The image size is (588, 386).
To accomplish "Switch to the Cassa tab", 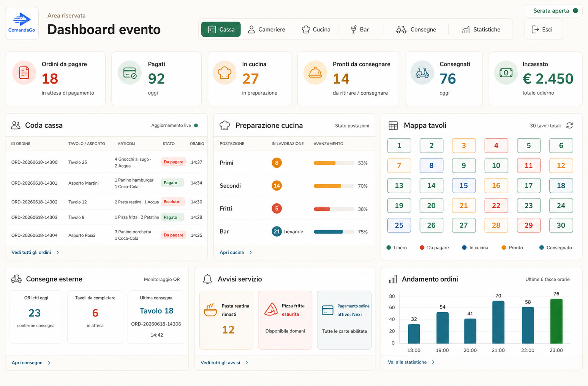I will [221, 29].
